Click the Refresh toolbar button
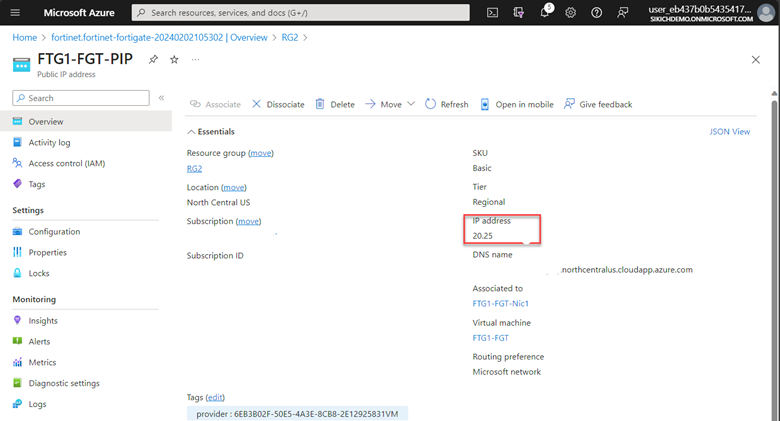This screenshot has width=780, height=421. click(x=446, y=104)
